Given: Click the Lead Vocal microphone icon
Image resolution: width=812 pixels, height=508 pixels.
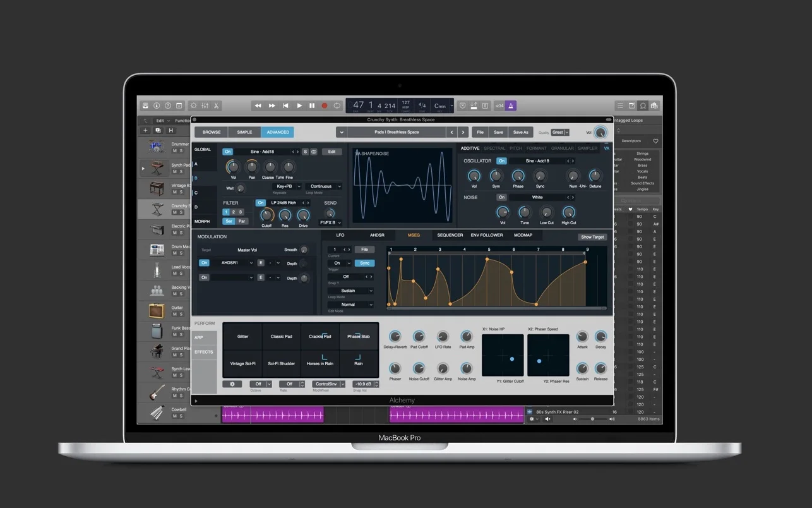Looking at the screenshot, I should click(156, 270).
